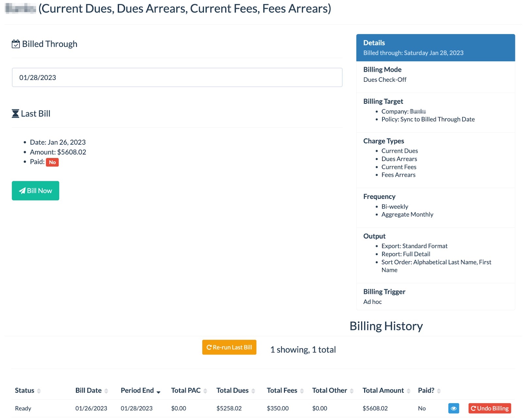
Task: Click the sort icon beside Paid?
Action: (x=439, y=391)
